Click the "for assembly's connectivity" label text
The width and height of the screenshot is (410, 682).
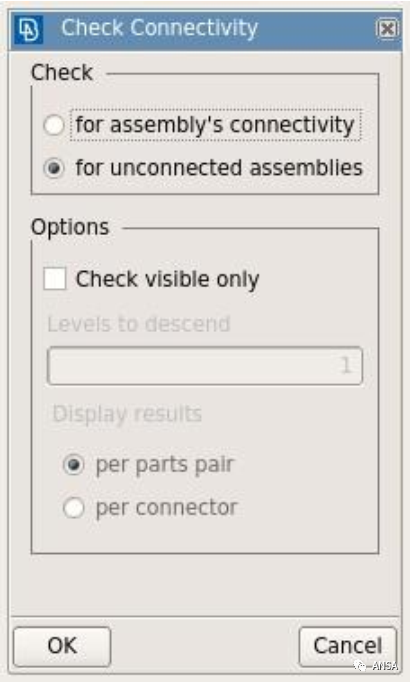(215, 125)
